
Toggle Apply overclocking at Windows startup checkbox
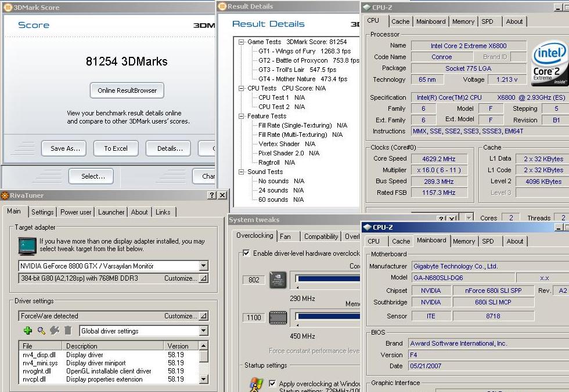(272, 383)
